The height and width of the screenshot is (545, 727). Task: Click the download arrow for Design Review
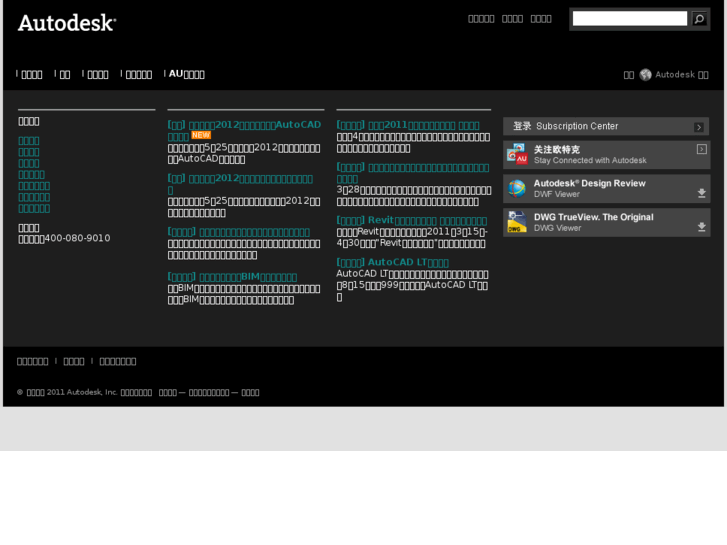[x=701, y=193]
